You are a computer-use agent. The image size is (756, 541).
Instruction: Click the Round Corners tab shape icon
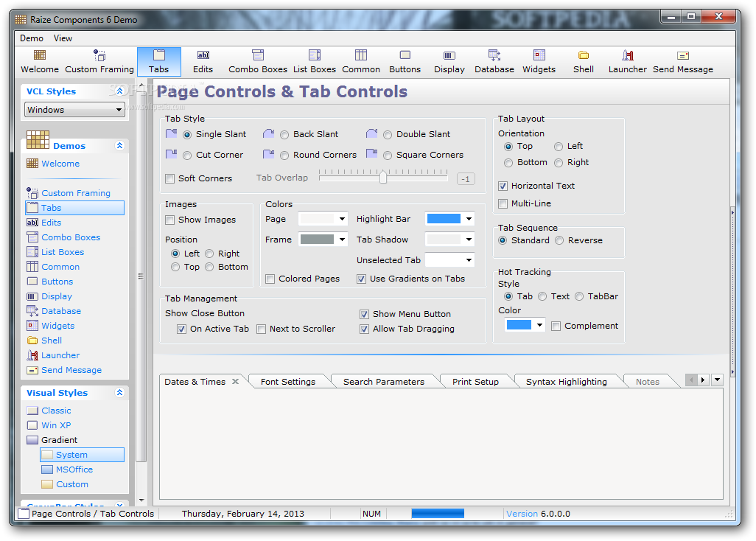click(268, 154)
